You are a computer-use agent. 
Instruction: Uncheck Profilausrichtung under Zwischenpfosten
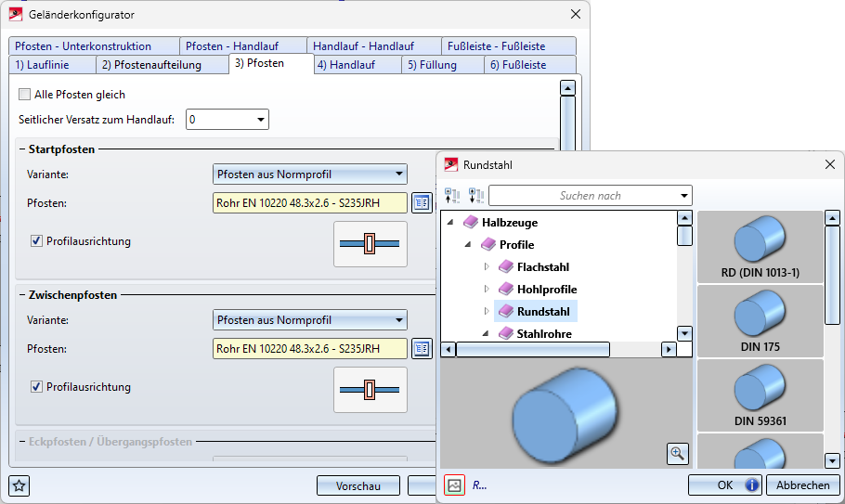click(x=36, y=387)
